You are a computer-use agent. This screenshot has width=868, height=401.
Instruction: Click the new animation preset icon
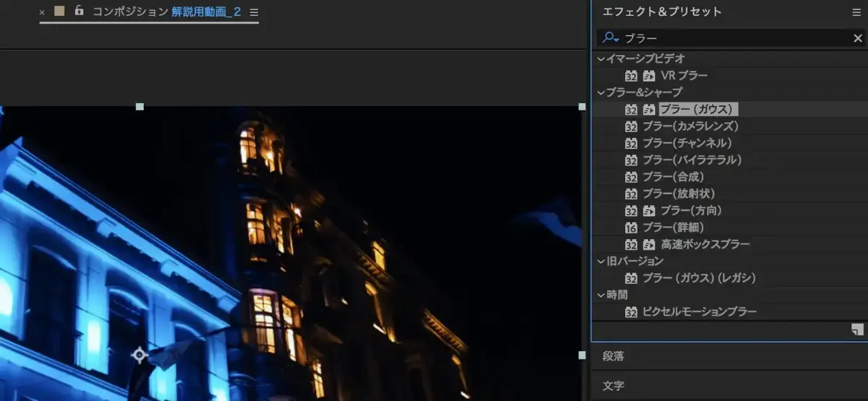click(x=857, y=330)
